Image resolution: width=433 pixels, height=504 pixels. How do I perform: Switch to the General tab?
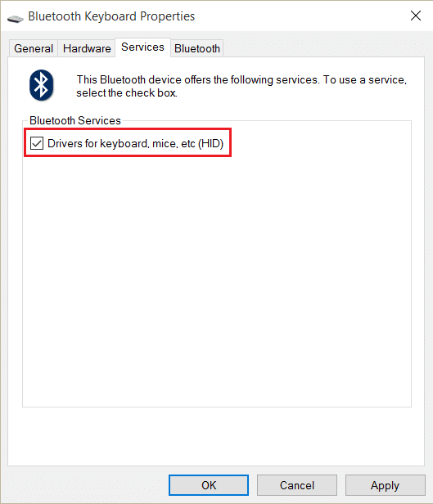point(34,48)
